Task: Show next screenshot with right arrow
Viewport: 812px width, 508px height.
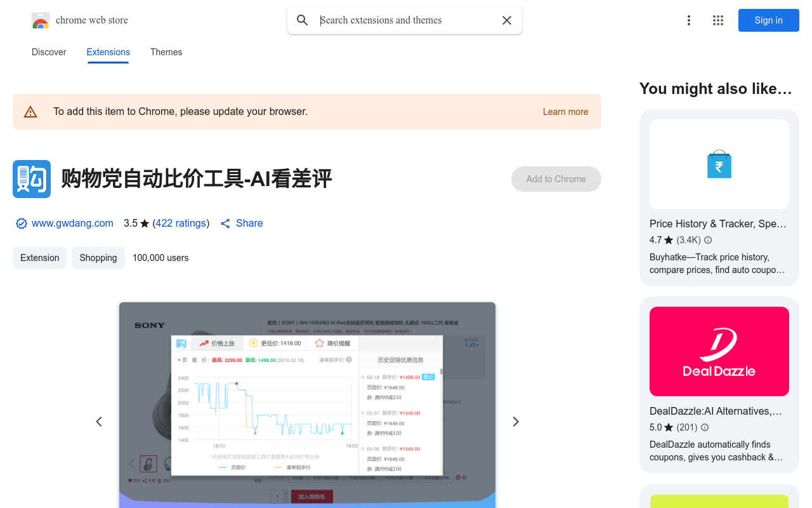Action: coord(516,422)
